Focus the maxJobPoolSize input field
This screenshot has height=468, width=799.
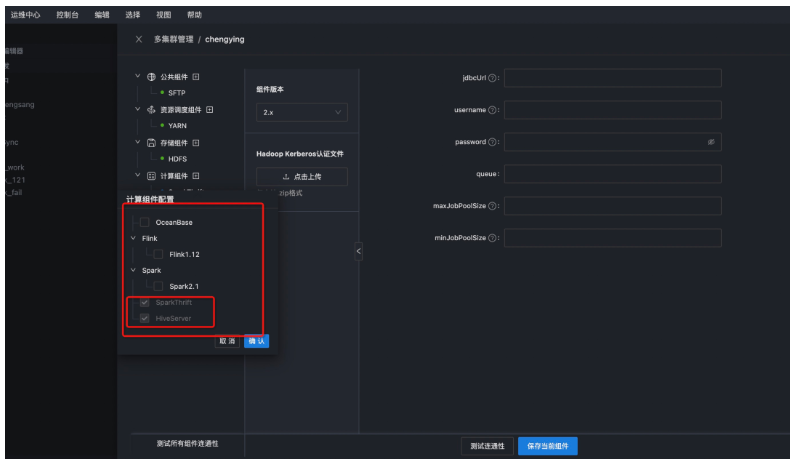click(x=612, y=206)
